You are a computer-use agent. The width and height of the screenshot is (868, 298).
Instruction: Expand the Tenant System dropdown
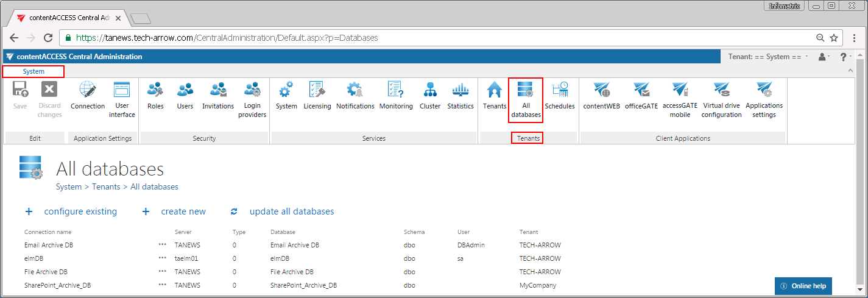[x=768, y=57]
